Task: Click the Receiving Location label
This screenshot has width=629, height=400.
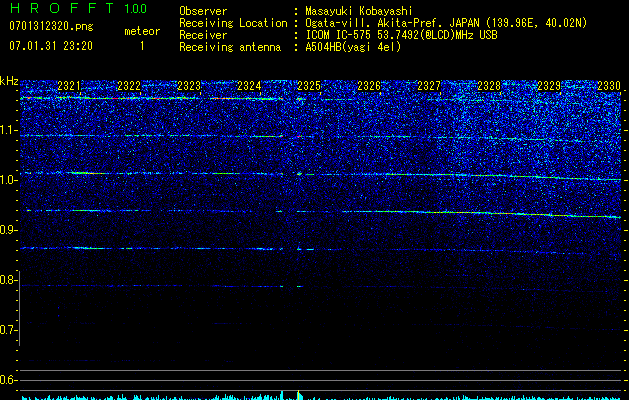Action: tap(233, 23)
